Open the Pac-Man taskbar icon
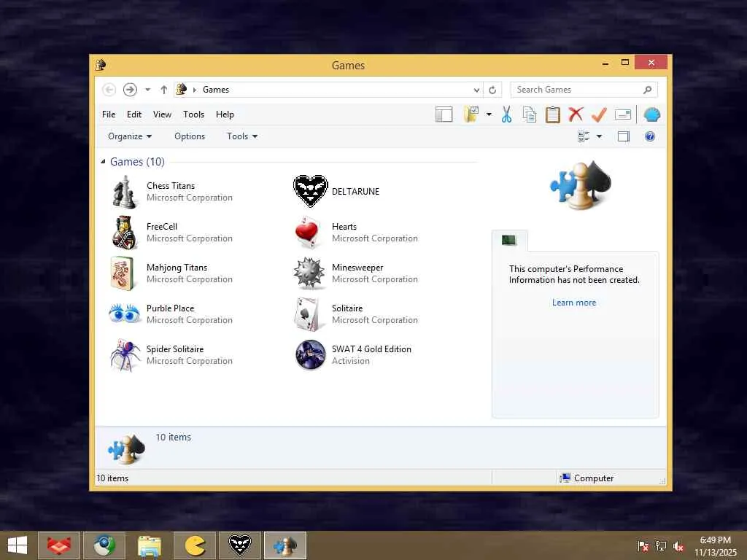The height and width of the screenshot is (560, 747). pyautogui.click(x=195, y=545)
